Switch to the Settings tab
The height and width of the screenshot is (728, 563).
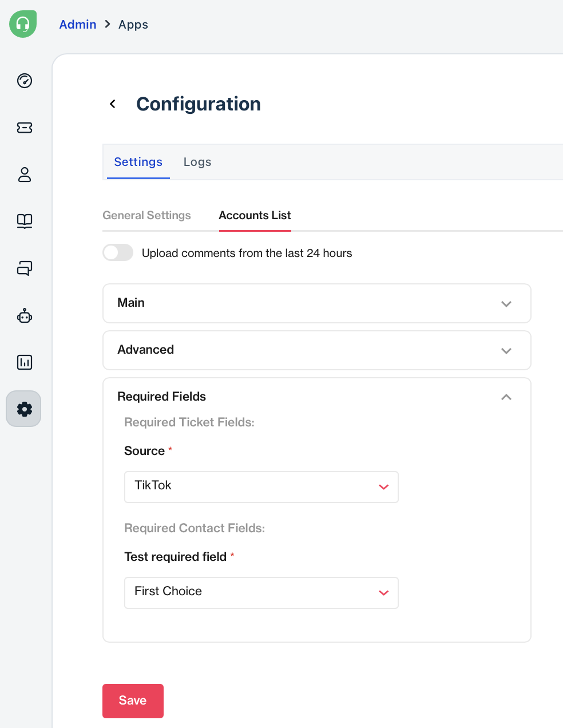coord(138,162)
